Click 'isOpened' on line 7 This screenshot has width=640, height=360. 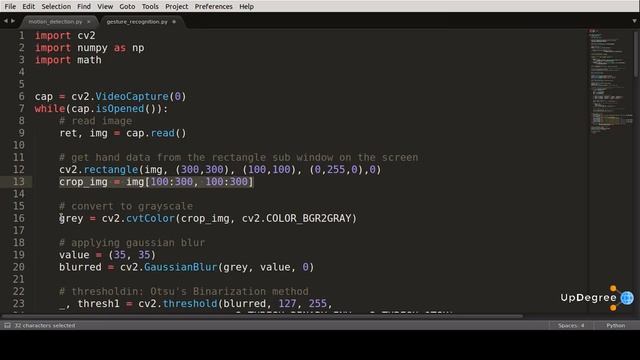point(120,109)
